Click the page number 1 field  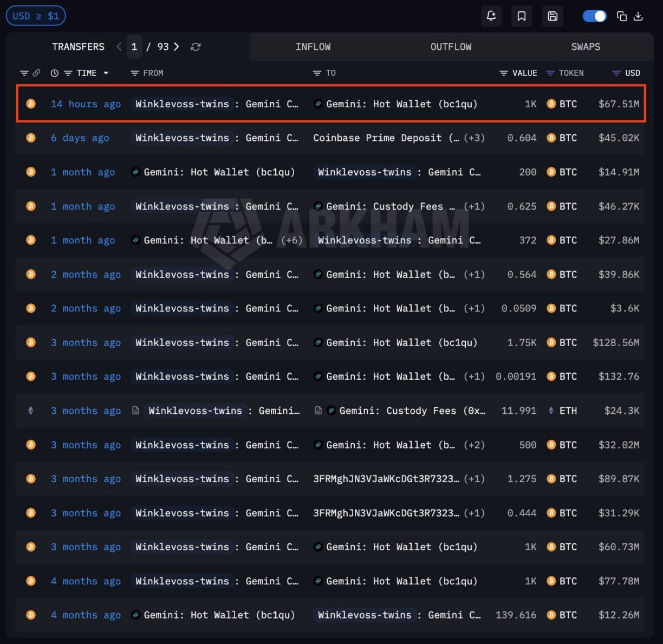tap(134, 47)
